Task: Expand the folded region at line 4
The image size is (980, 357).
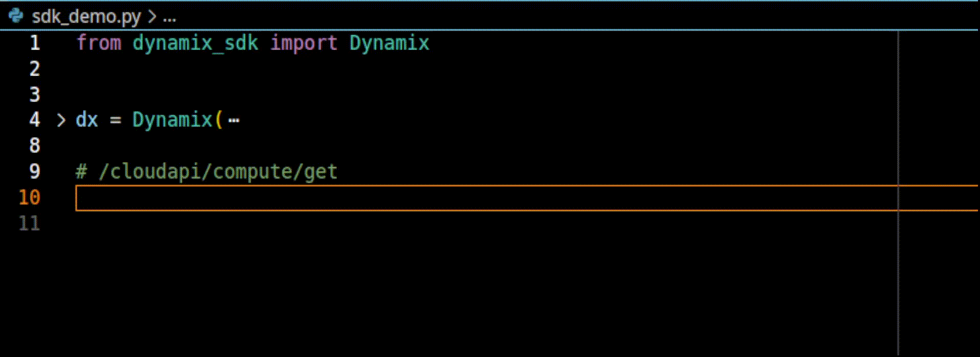Action: [61, 120]
